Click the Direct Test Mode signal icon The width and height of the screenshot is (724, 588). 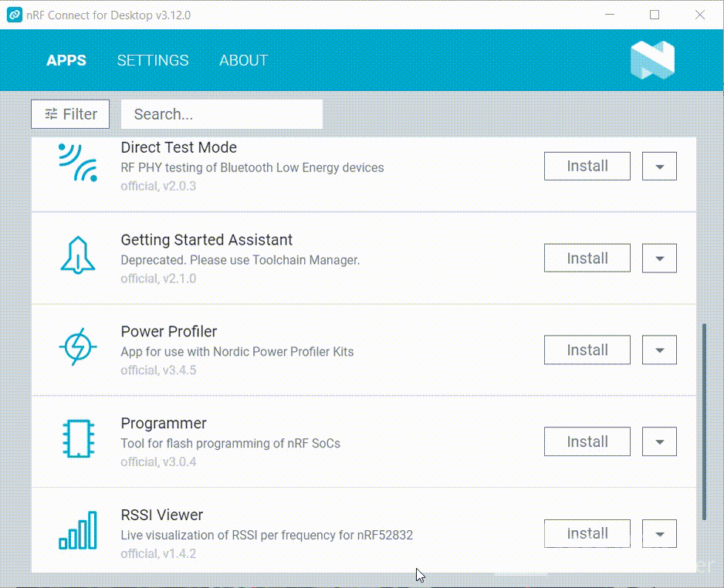77,163
